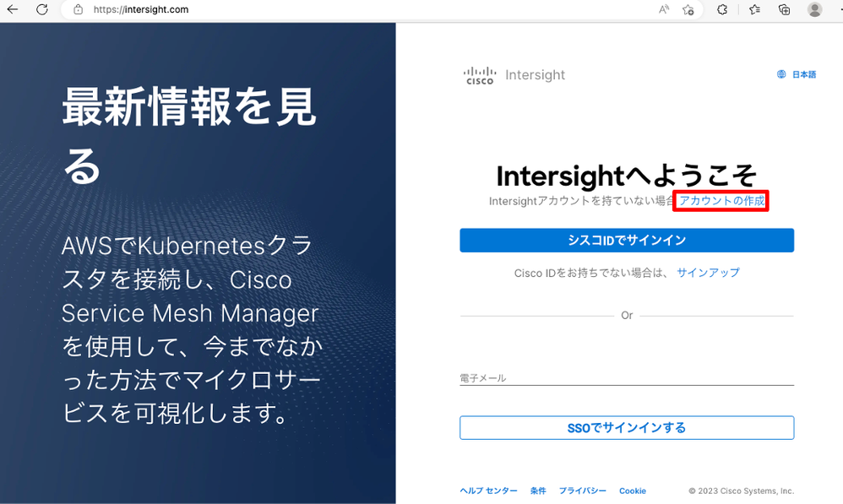The height and width of the screenshot is (504, 843).
Task: Open the 日本語 language selector
Action: tap(804, 74)
